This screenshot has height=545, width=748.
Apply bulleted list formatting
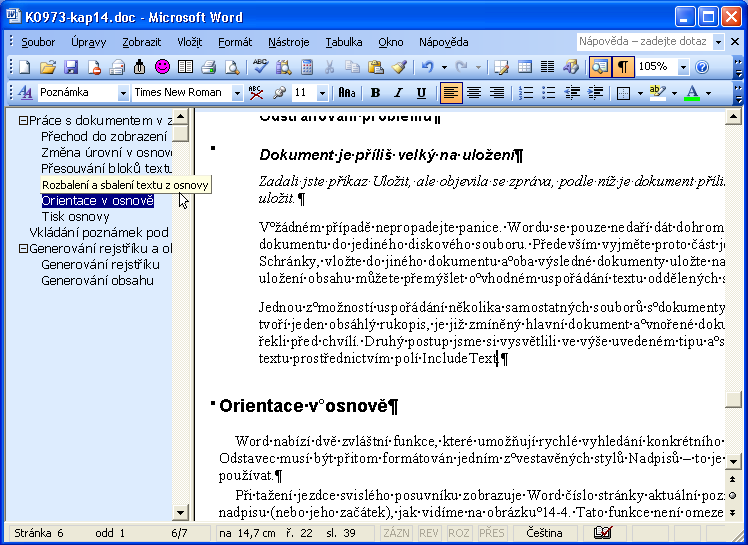(549, 93)
